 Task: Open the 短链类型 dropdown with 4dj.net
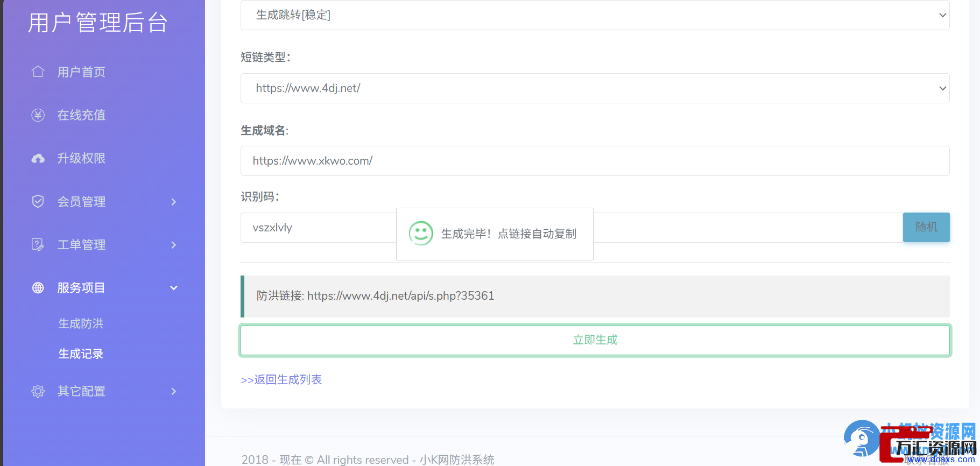pos(595,88)
